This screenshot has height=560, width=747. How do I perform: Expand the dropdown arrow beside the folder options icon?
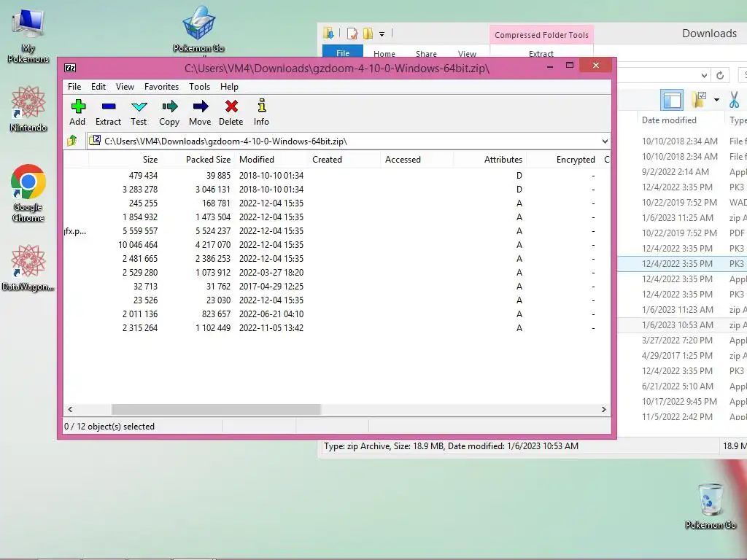click(x=716, y=99)
